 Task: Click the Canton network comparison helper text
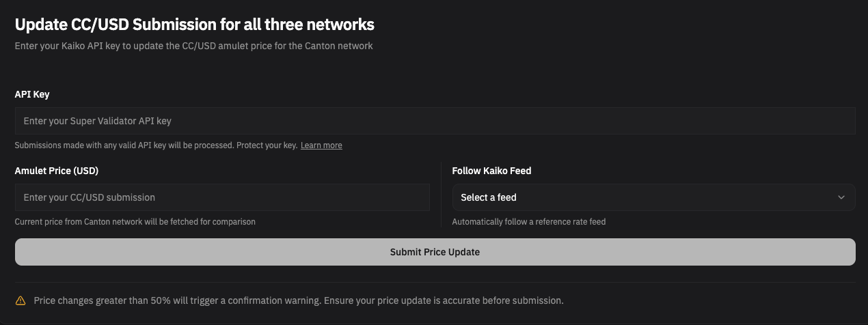[x=135, y=222]
